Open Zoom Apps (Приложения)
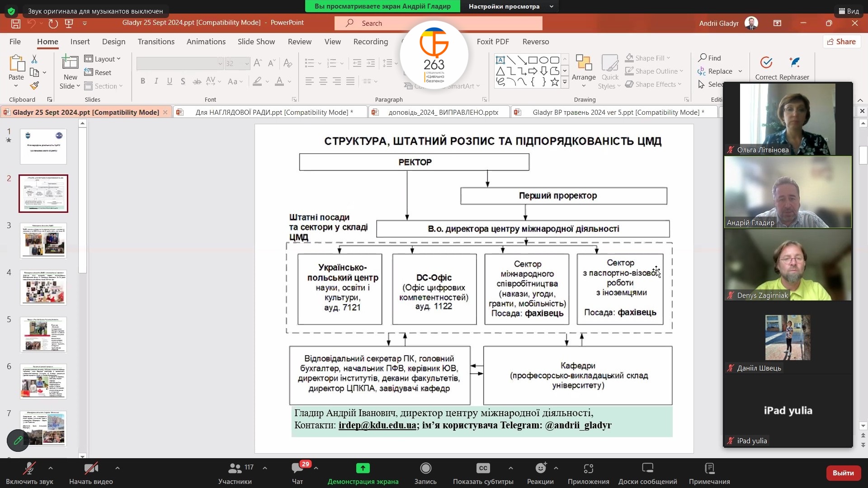Viewport: 868px width, 488px height. (588, 474)
